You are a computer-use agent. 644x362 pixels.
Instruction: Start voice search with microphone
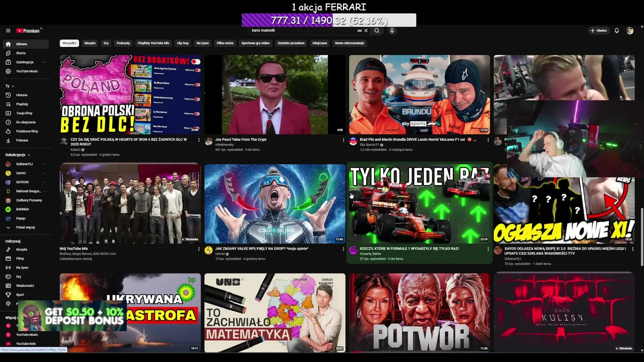(x=392, y=31)
